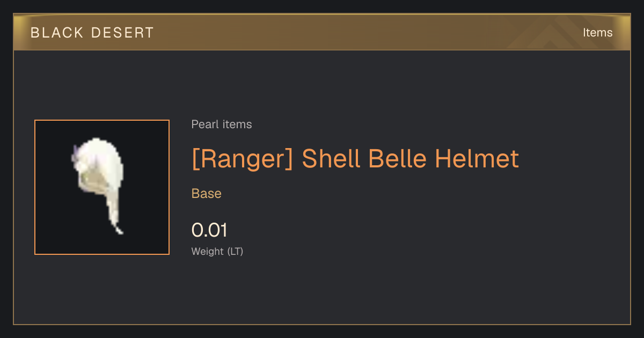Open the BLACK DESERT logo text
Image resolution: width=644 pixels, height=338 pixels.
(92, 33)
